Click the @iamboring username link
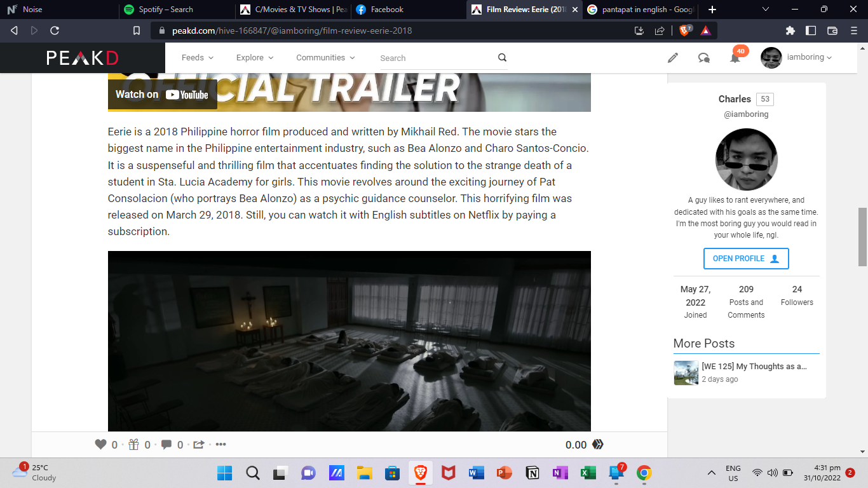868x488 pixels. tap(746, 114)
